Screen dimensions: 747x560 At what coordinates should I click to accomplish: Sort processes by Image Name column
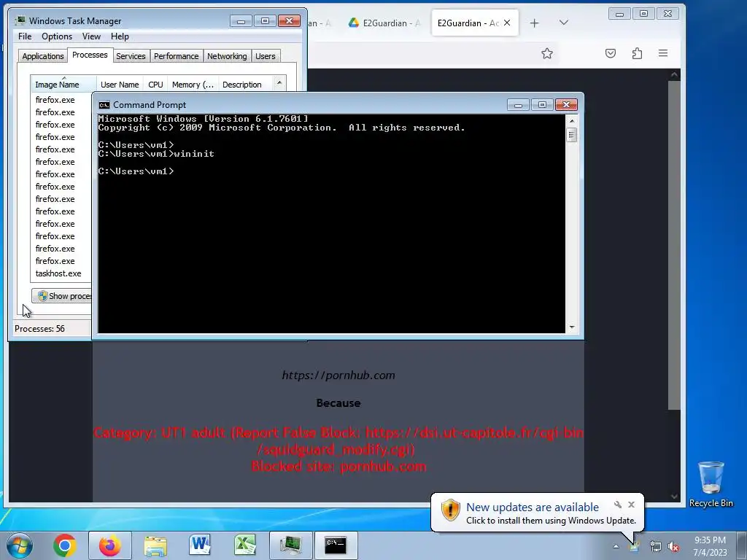64,85
